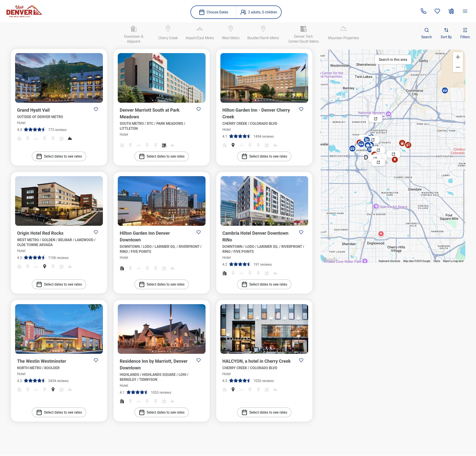Image resolution: width=476 pixels, height=456 pixels.
Task: Open the Cambria Hotel Denver Downtown RiNo photo
Action: click(x=264, y=201)
